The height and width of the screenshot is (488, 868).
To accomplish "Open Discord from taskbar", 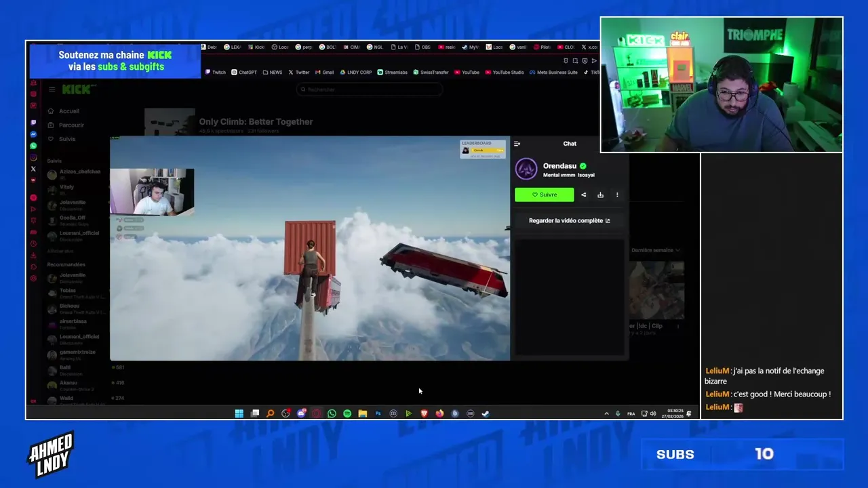I will (301, 413).
